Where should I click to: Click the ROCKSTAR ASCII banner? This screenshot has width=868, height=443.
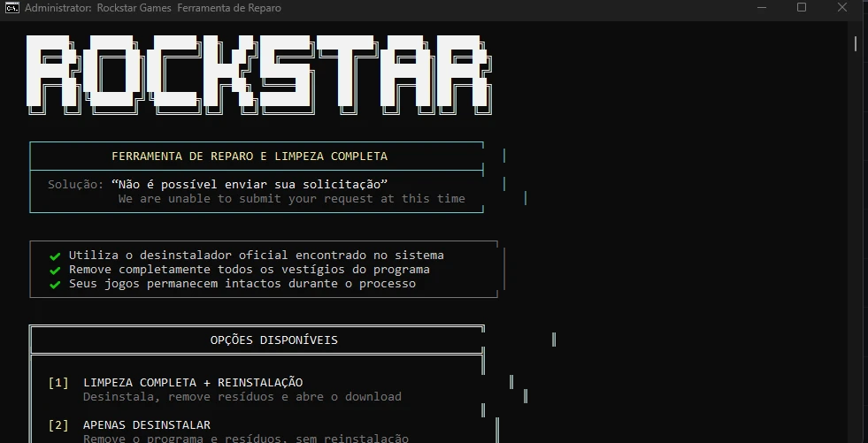click(259, 74)
